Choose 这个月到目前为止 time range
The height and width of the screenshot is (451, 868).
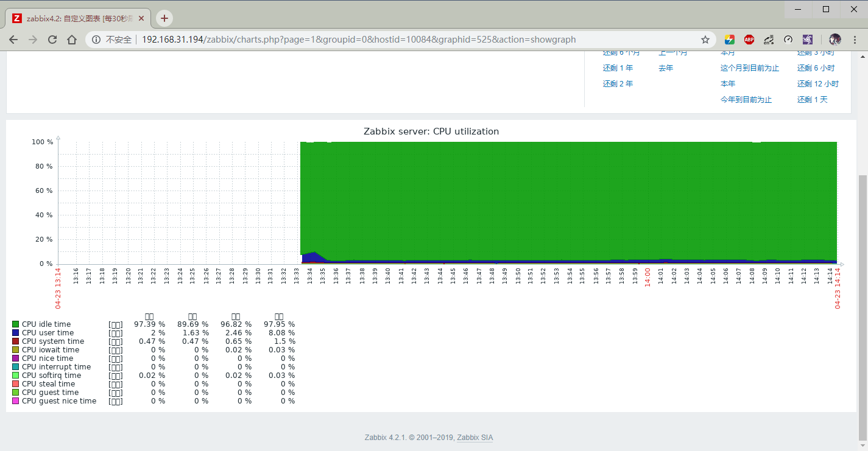750,68
